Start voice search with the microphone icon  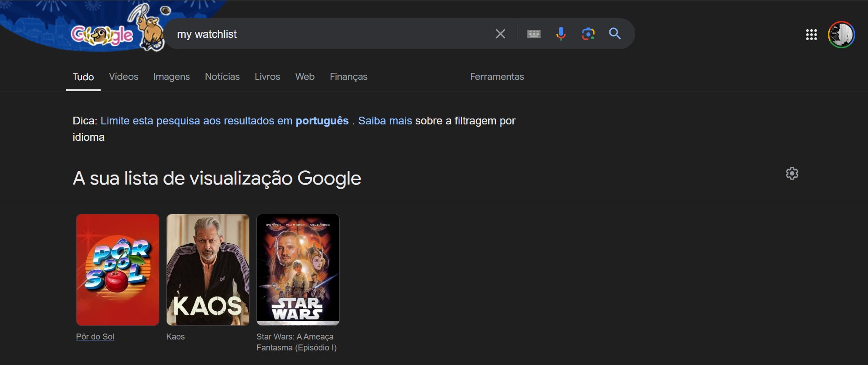[x=561, y=34]
